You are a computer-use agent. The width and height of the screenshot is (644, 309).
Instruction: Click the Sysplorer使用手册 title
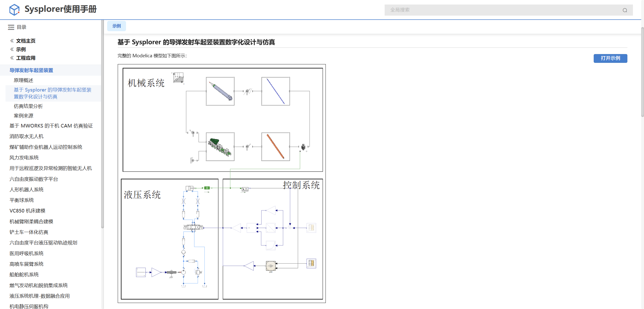tap(61, 9)
